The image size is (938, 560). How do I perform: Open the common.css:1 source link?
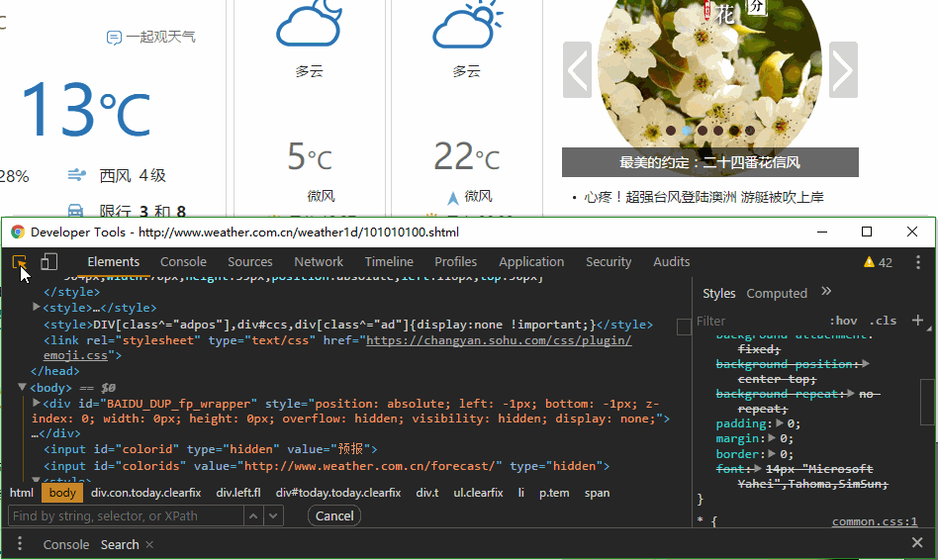coord(875,521)
